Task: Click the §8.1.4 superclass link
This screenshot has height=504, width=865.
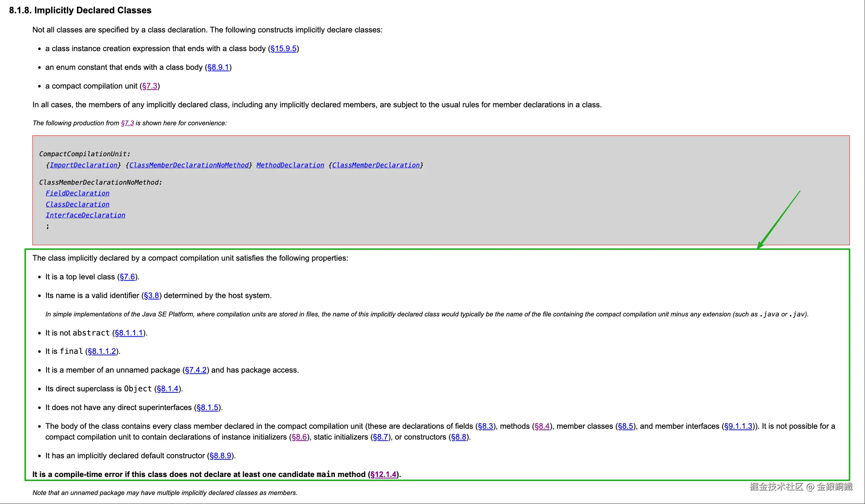Action: (x=168, y=389)
